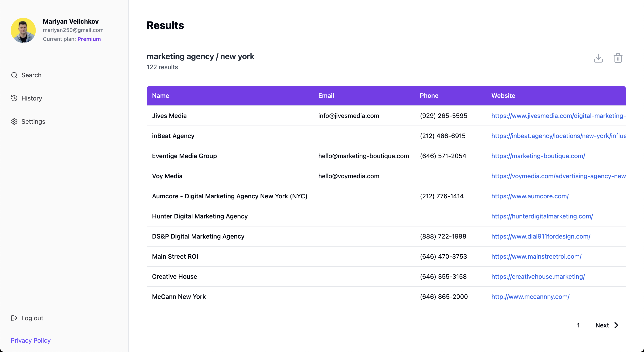Select the Eventige Media Group name cell
Image resolution: width=644 pixels, height=352 pixels.
tap(184, 156)
